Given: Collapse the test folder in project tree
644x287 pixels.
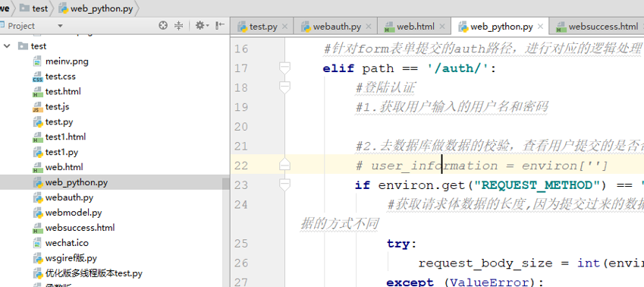Looking at the screenshot, I should tap(7, 46).
